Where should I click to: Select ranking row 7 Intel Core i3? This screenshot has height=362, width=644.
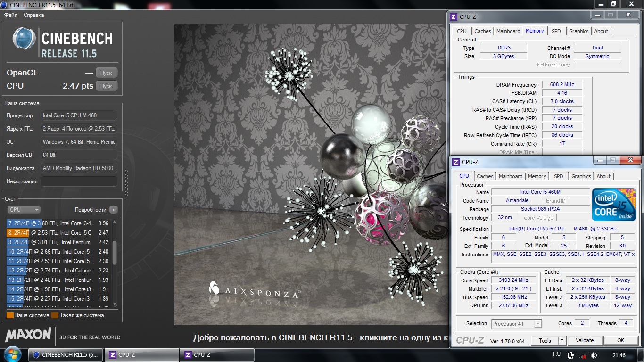[x=58, y=223]
